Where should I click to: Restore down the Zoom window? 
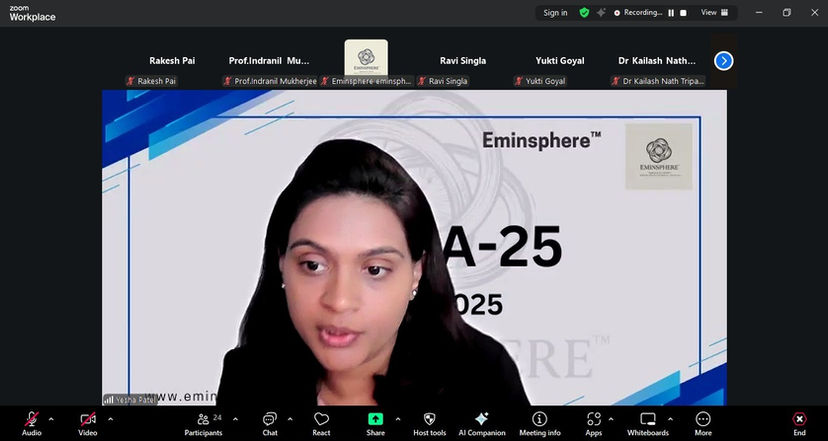coord(787,13)
